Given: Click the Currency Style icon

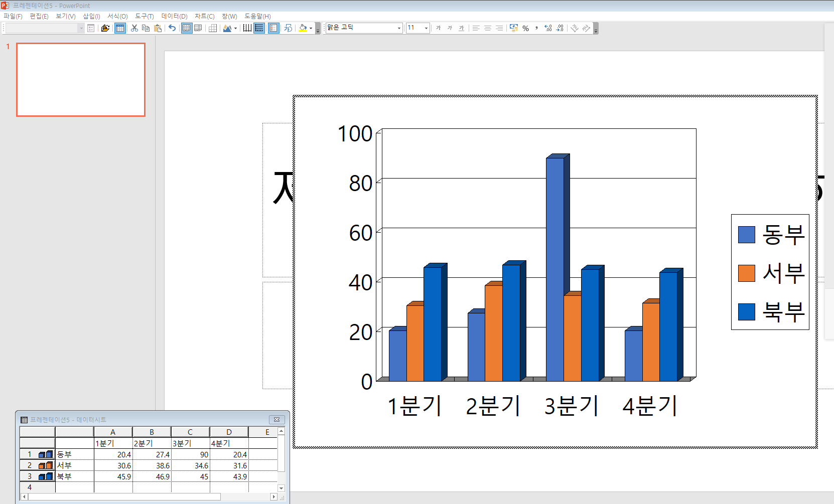Looking at the screenshot, I should point(514,28).
